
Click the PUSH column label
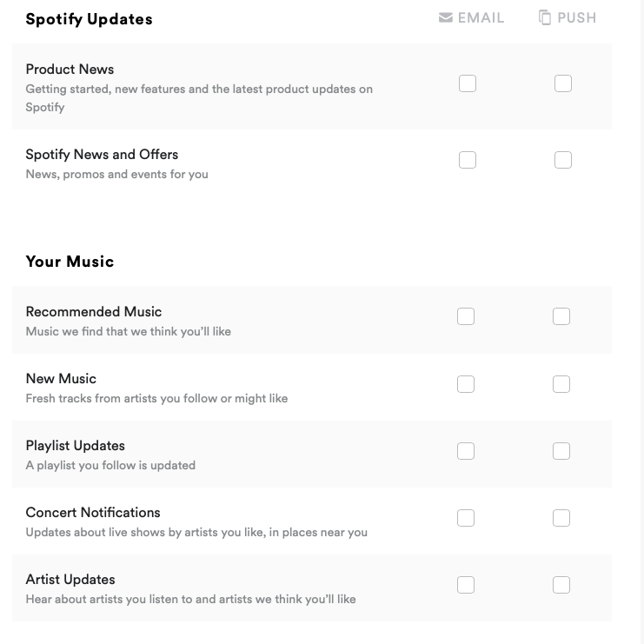[576, 18]
